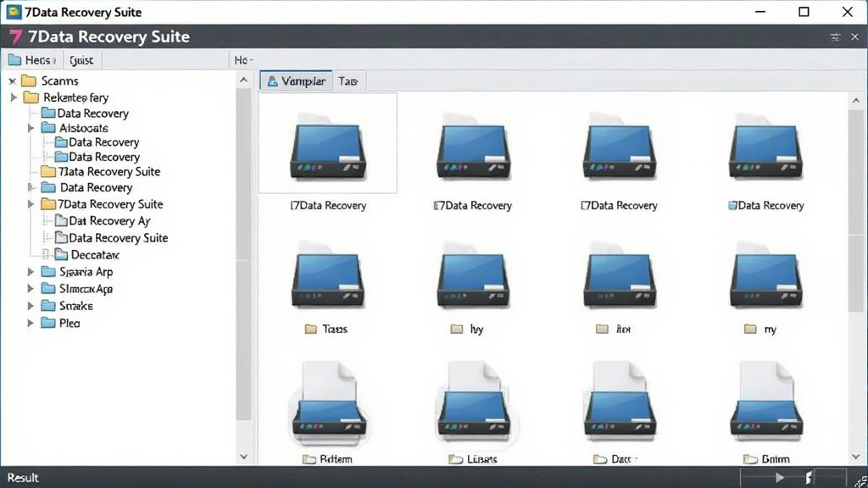Screen dimensions: 868x488
Task: Click the Rekanteg fery folder icon
Action: (31, 97)
